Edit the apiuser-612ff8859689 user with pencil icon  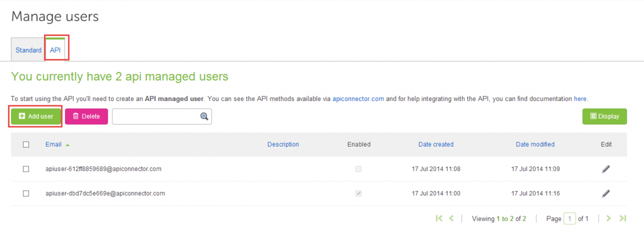[x=606, y=169]
